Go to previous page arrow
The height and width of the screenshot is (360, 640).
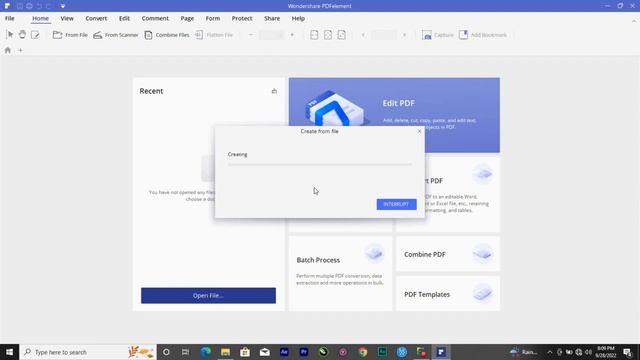point(363,35)
